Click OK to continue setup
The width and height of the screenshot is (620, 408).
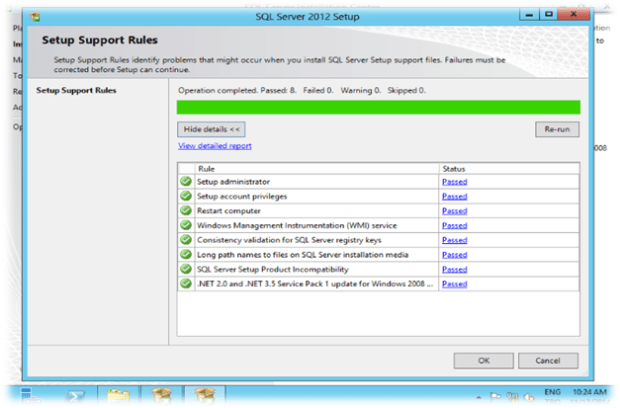click(x=483, y=359)
